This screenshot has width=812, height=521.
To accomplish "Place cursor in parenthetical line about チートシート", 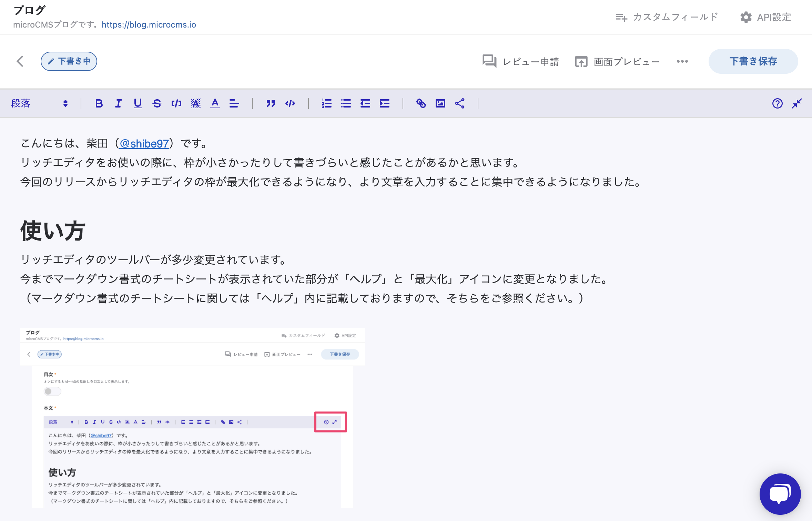I will tap(303, 298).
